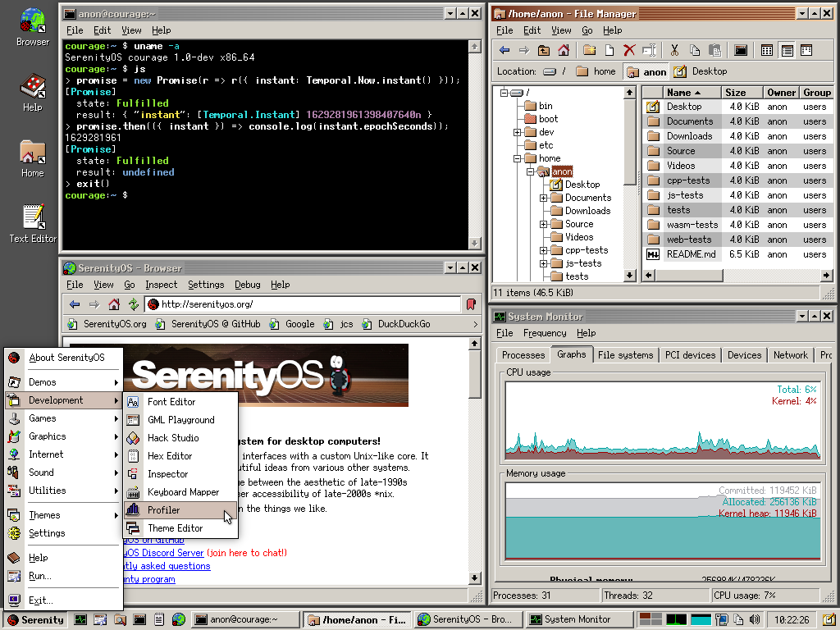Screen dimensions: 840x630
Task: Open parent directory in File Manager toolbar
Action: [544, 50]
